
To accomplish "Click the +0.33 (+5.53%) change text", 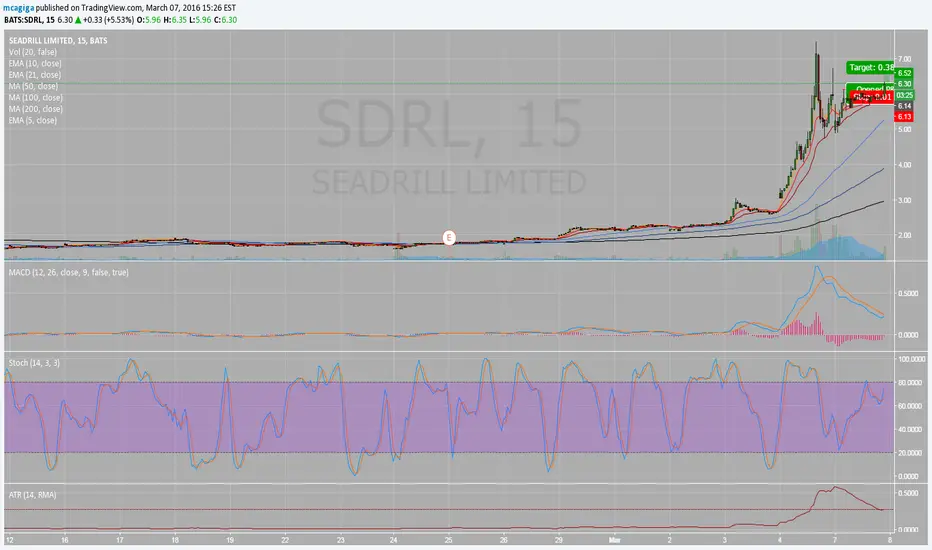I will [108, 20].
